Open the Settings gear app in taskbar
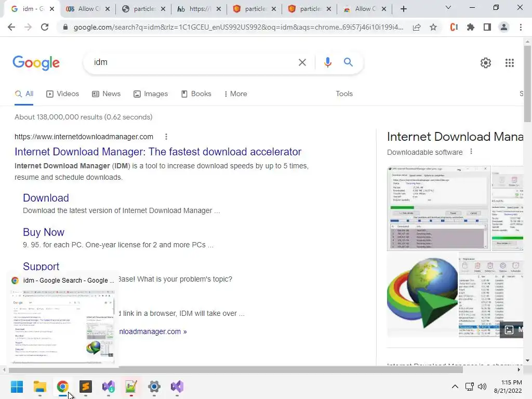The image size is (532, 399). [154, 387]
